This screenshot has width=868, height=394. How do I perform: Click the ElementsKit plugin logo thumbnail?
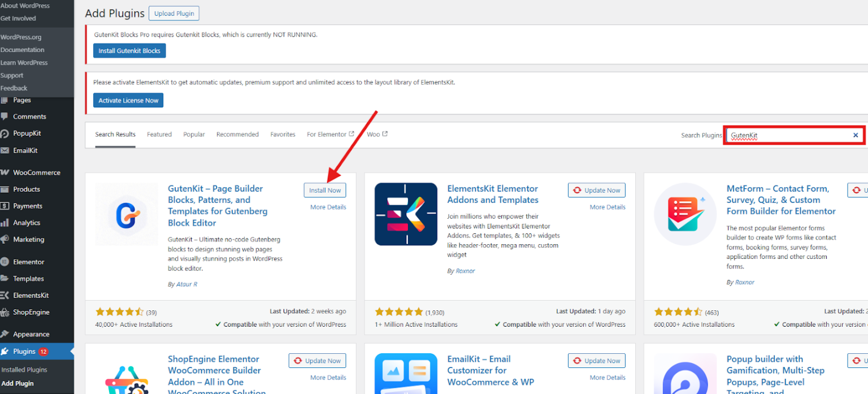pos(406,214)
